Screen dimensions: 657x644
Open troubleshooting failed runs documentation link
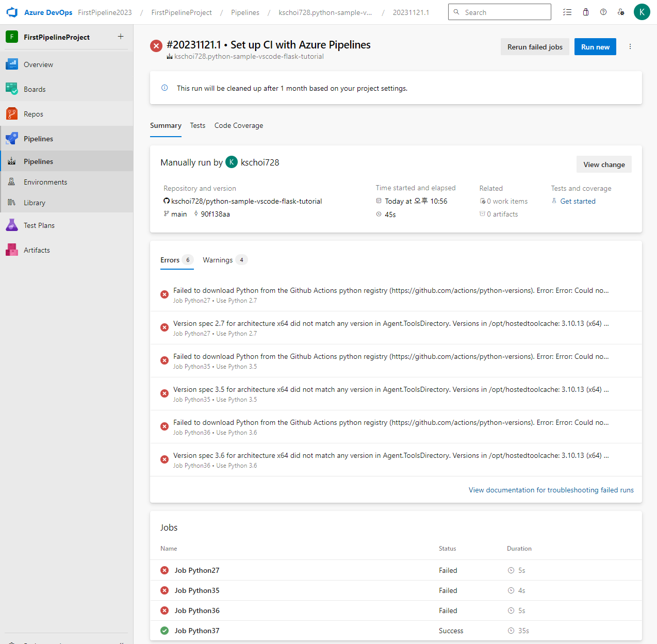coord(551,490)
